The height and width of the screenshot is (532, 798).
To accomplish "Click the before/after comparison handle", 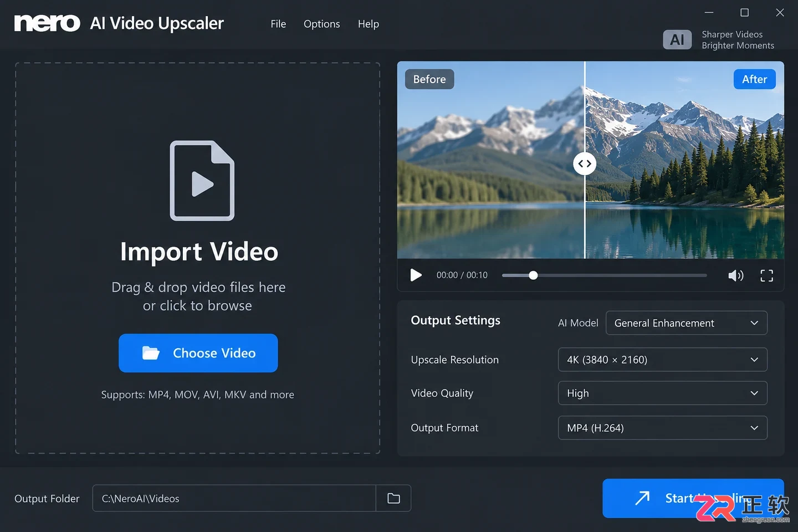I will coord(585,163).
